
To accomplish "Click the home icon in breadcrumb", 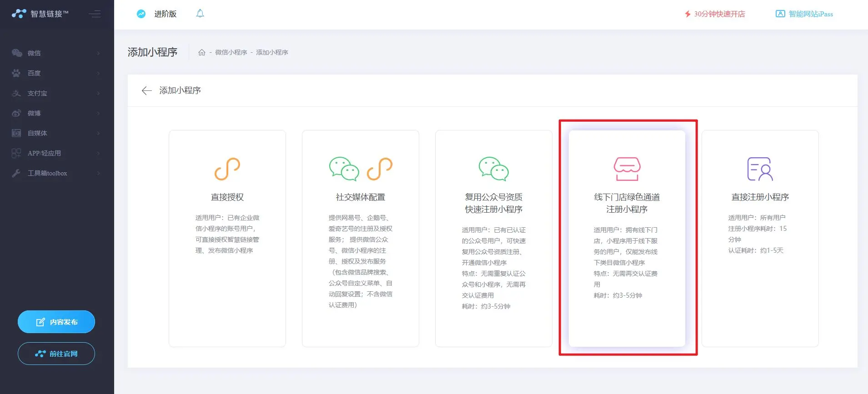I will tap(202, 53).
